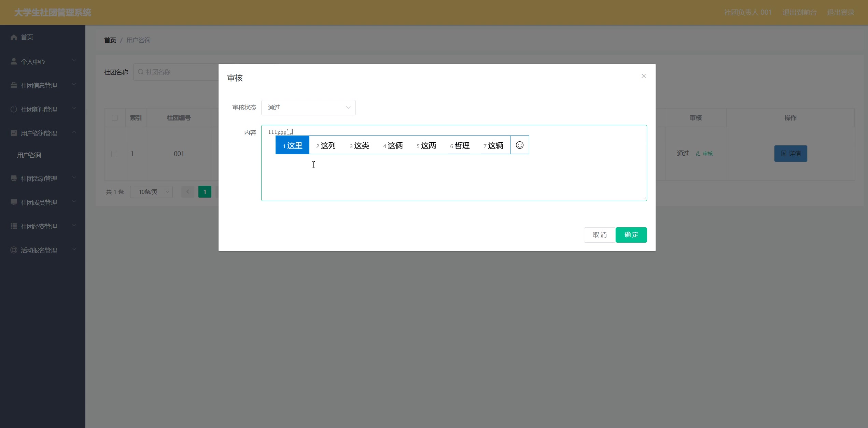
Task: Click the briefcase icon beside 社团信息管理
Action: pyautogui.click(x=14, y=85)
